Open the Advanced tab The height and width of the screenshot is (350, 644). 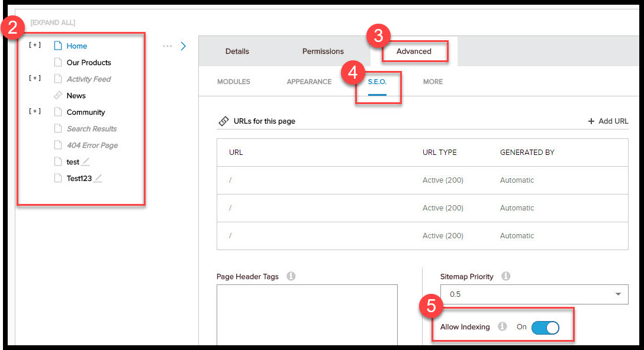tap(414, 51)
